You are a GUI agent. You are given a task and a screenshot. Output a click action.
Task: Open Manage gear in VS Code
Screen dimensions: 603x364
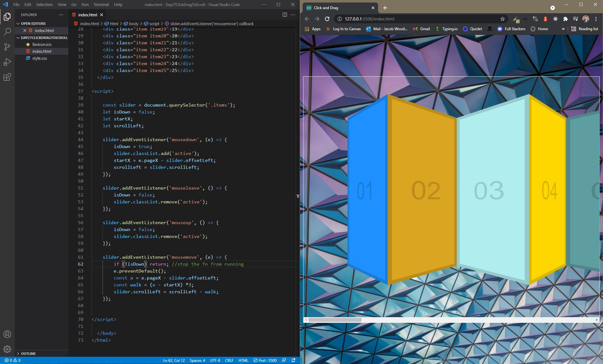[7, 349]
